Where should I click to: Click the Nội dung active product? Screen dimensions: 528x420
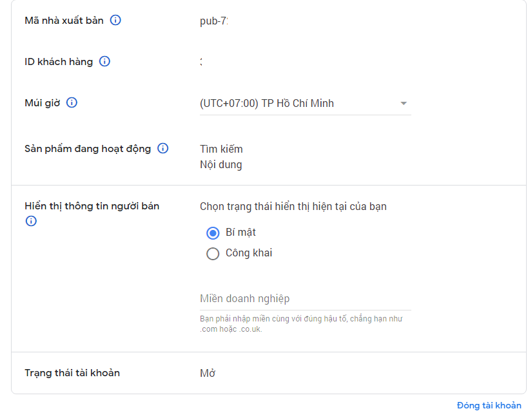click(221, 165)
